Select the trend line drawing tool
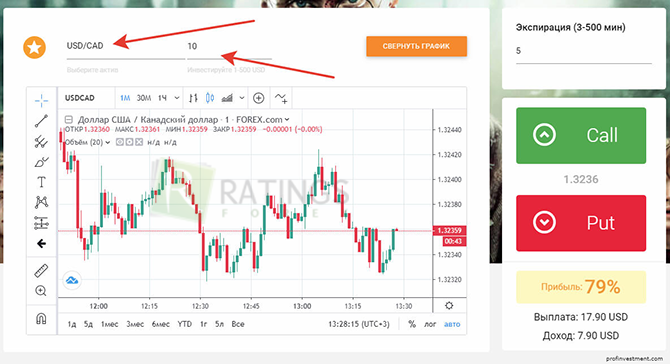Viewport: 670px width, 364px height. click(41, 121)
